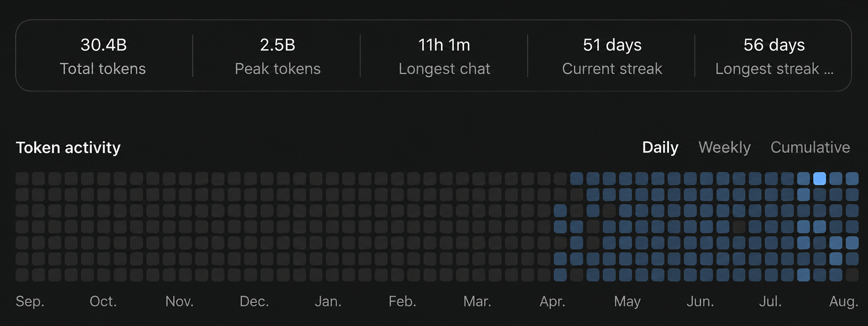Open the 11h 1m Longest chat stat
The width and height of the screenshot is (868, 326).
(444, 56)
